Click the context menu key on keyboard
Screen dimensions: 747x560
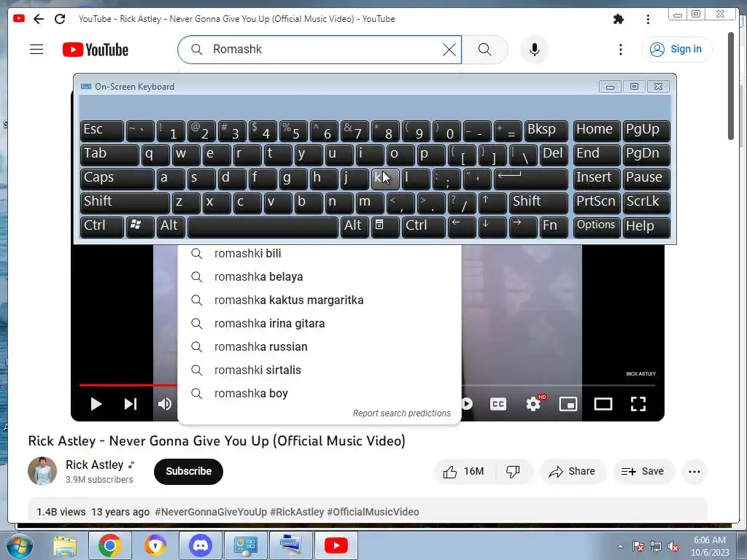(x=384, y=226)
